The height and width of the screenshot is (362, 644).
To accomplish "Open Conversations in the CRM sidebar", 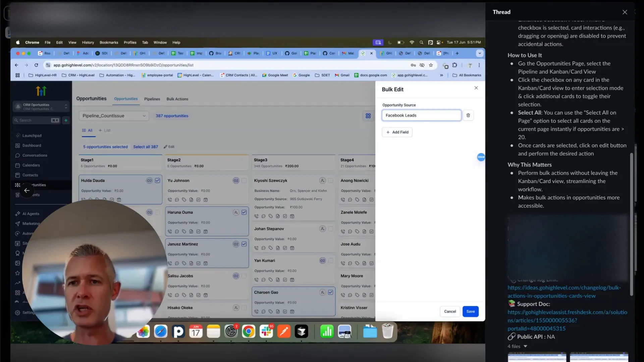I will (x=35, y=156).
